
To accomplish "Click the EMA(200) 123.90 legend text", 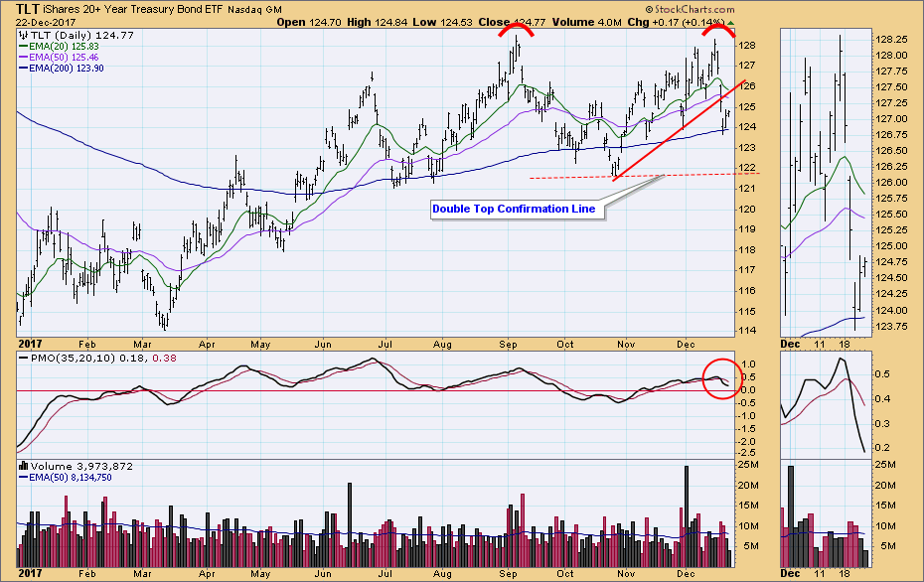I will point(67,69).
